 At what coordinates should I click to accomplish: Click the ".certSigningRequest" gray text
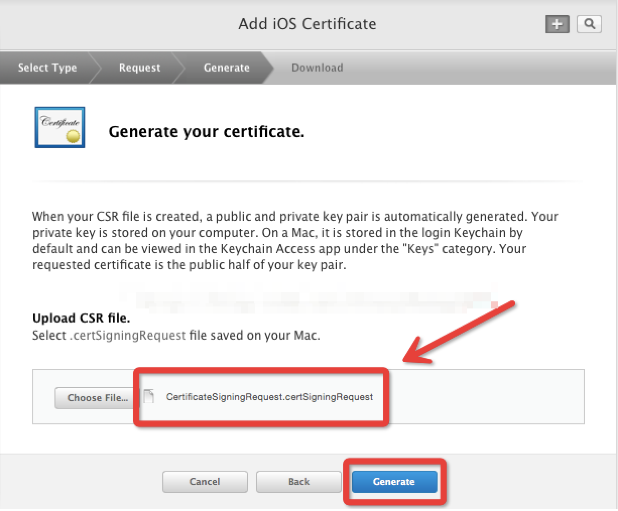[128, 336]
